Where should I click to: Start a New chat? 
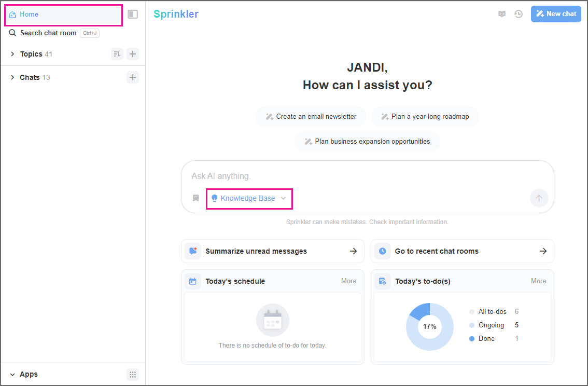pos(556,14)
